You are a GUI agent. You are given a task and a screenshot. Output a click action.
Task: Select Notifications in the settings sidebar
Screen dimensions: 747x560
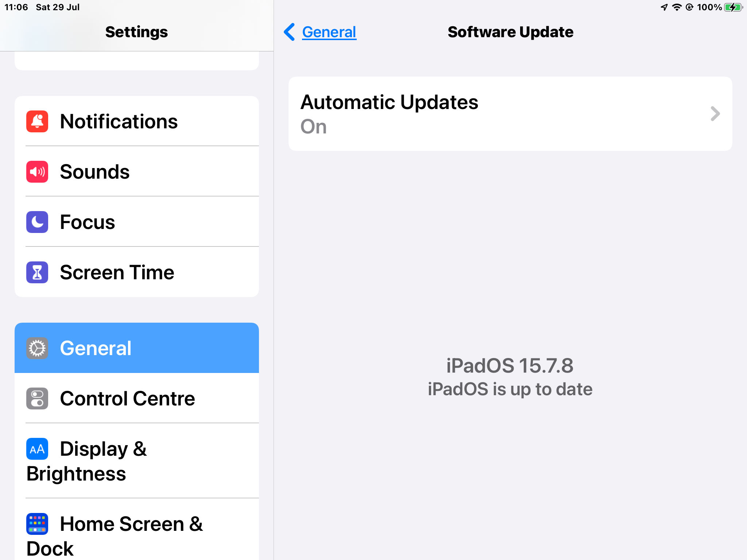click(137, 121)
